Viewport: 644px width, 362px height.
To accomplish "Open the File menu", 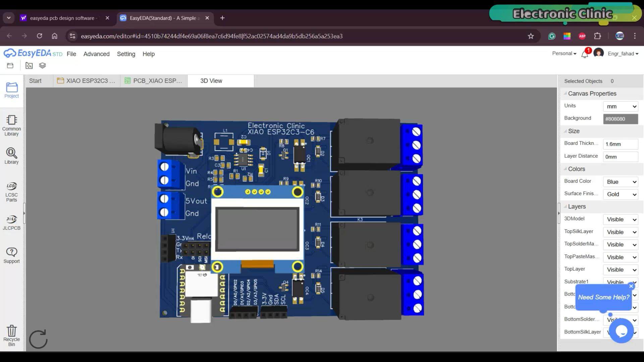I will (x=71, y=54).
